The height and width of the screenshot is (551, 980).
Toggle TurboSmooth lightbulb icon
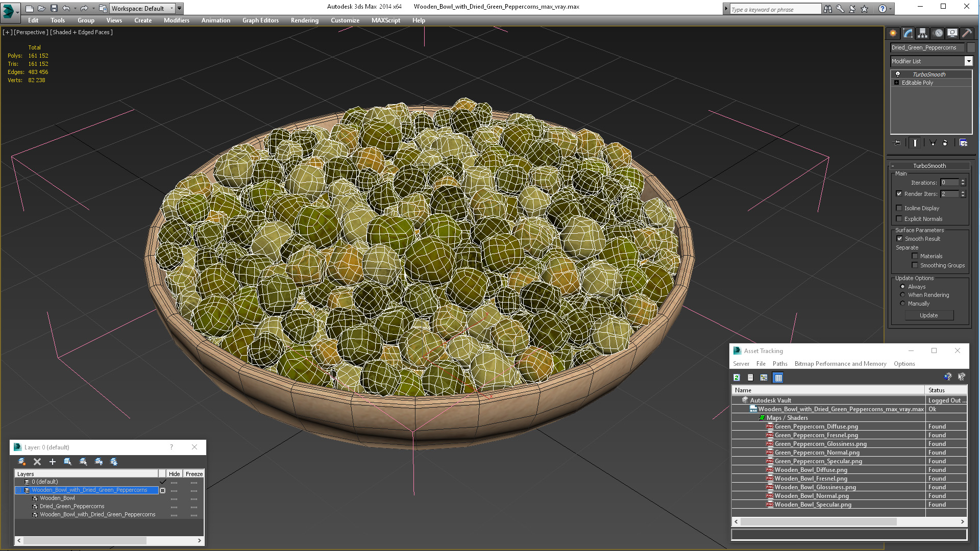tap(898, 74)
